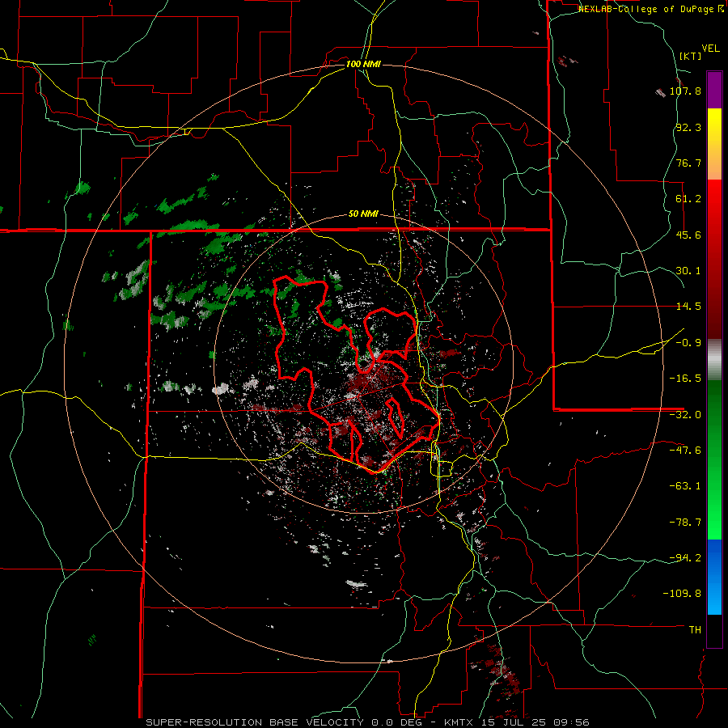Click the -47.6 legend value
Viewport: 728px width, 728px height.
pyautogui.click(x=685, y=451)
